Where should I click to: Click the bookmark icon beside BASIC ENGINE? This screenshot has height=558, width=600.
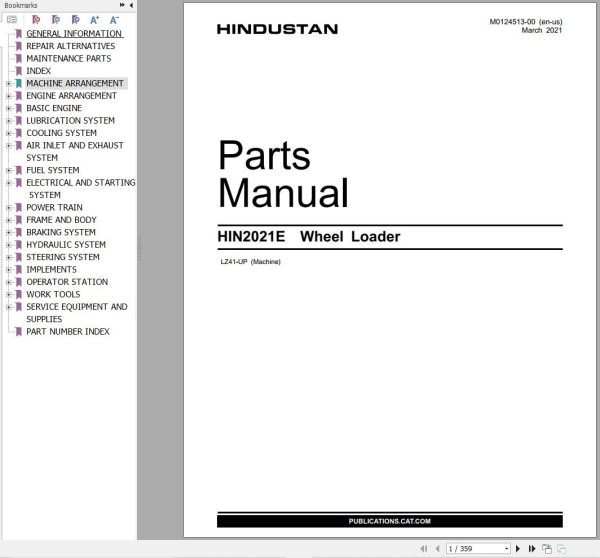pyautogui.click(x=18, y=108)
